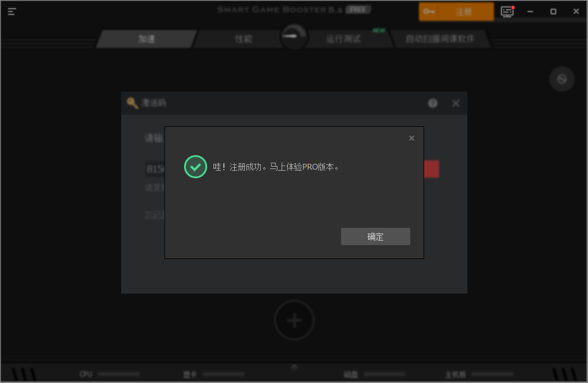The height and width of the screenshot is (383, 588).
Task: Close the registration success message with X
Action: [x=411, y=138]
